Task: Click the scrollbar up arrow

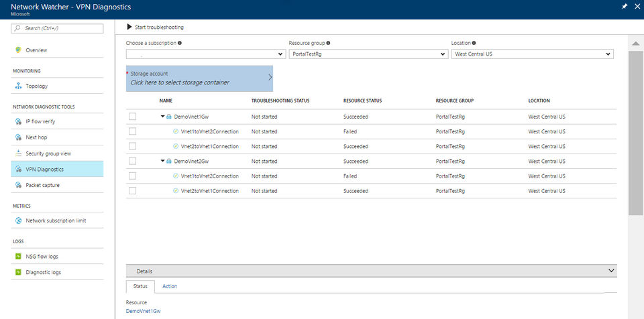Action: coord(635,44)
